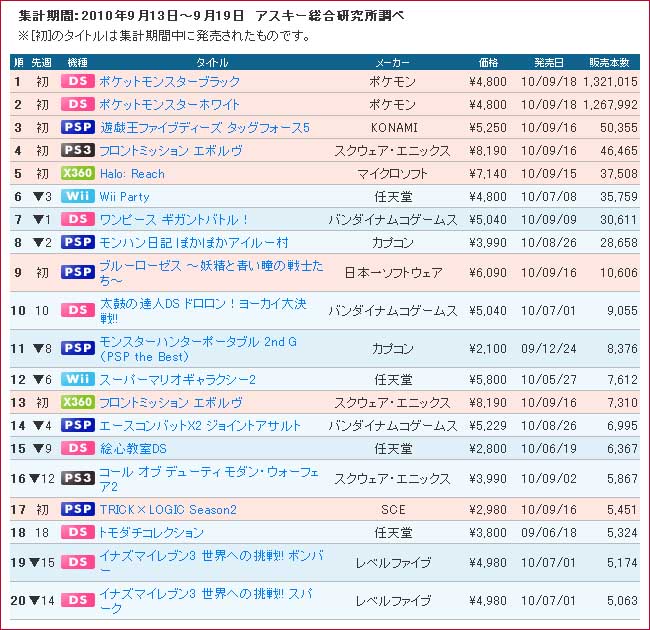The height and width of the screenshot is (630, 650).
Task: Click the price ¥7,140
Action: coord(488,174)
